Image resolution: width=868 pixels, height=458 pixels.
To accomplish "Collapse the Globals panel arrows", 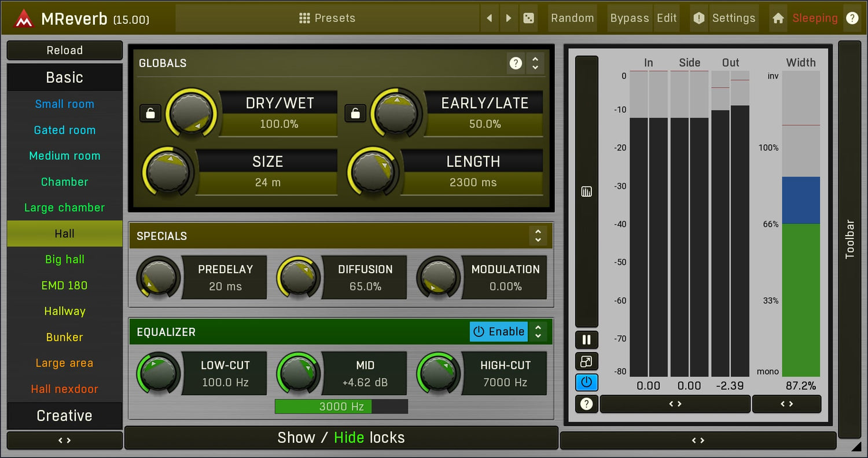I will point(535,63).
